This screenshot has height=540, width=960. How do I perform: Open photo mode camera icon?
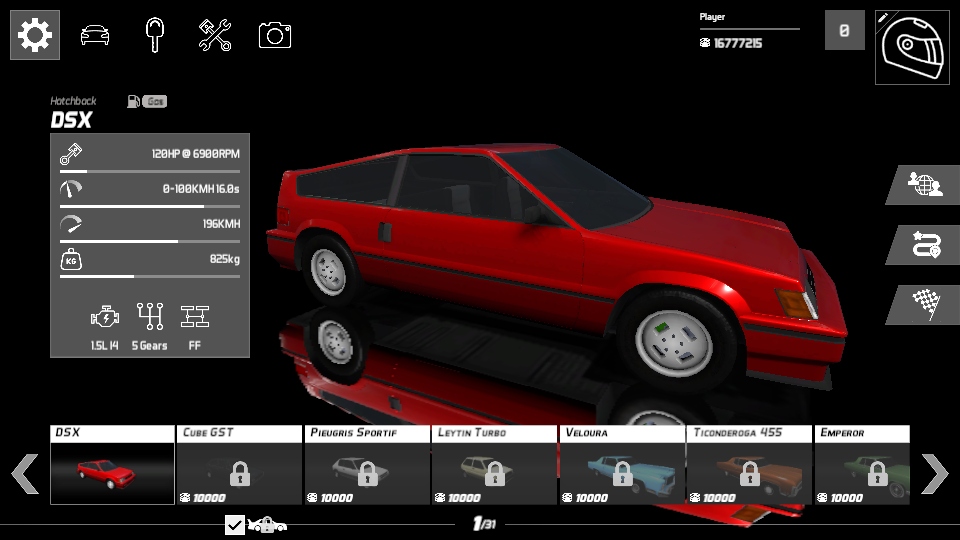click(275, 36)
